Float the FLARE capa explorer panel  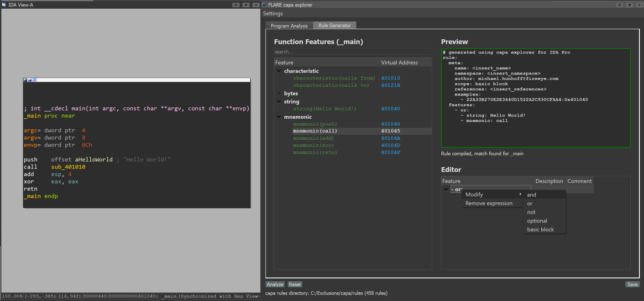[629, 5]
